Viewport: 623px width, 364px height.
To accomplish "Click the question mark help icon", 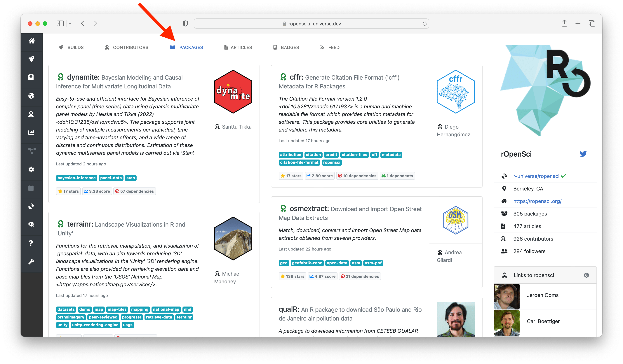I will tap(31, 243).
